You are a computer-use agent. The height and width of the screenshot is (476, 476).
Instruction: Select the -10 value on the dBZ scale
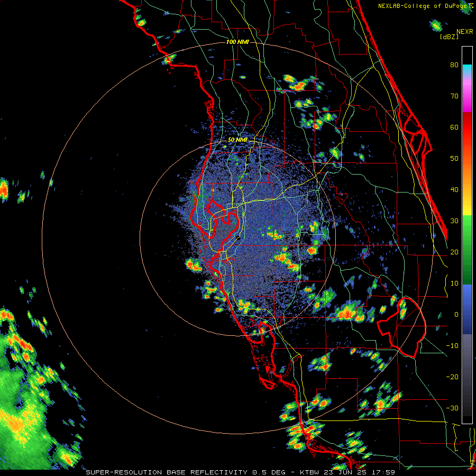(452, 346)
